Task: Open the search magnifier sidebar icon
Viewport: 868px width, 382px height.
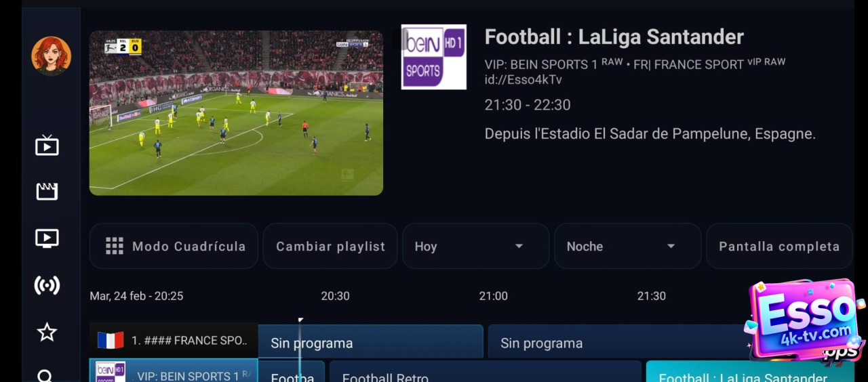Action: point(45,376)
